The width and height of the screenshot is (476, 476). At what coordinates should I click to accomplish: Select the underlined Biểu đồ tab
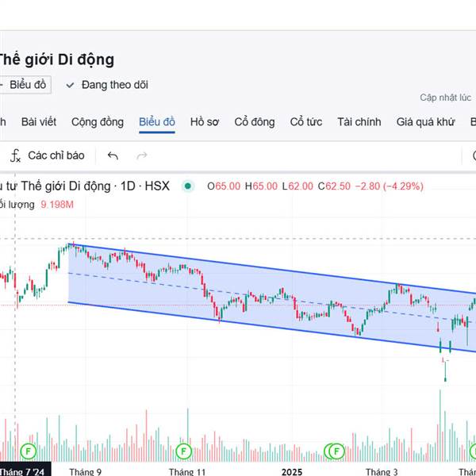[157, 122]
